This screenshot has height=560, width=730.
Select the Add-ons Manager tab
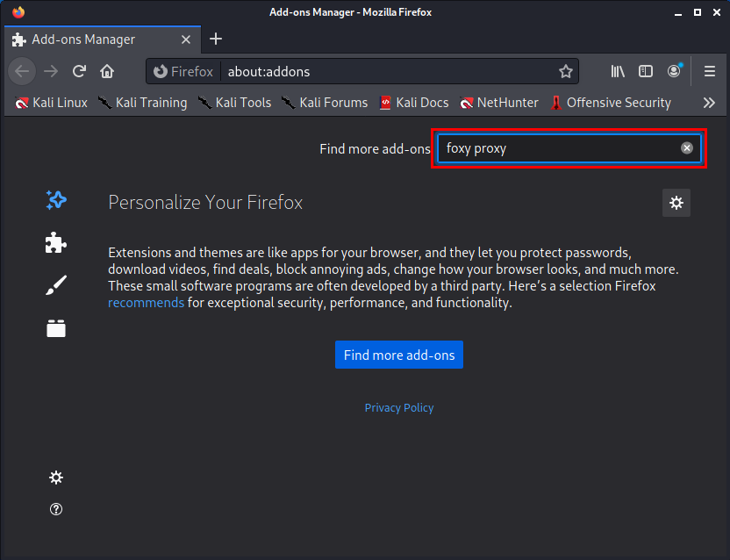(x=103, y=39)
